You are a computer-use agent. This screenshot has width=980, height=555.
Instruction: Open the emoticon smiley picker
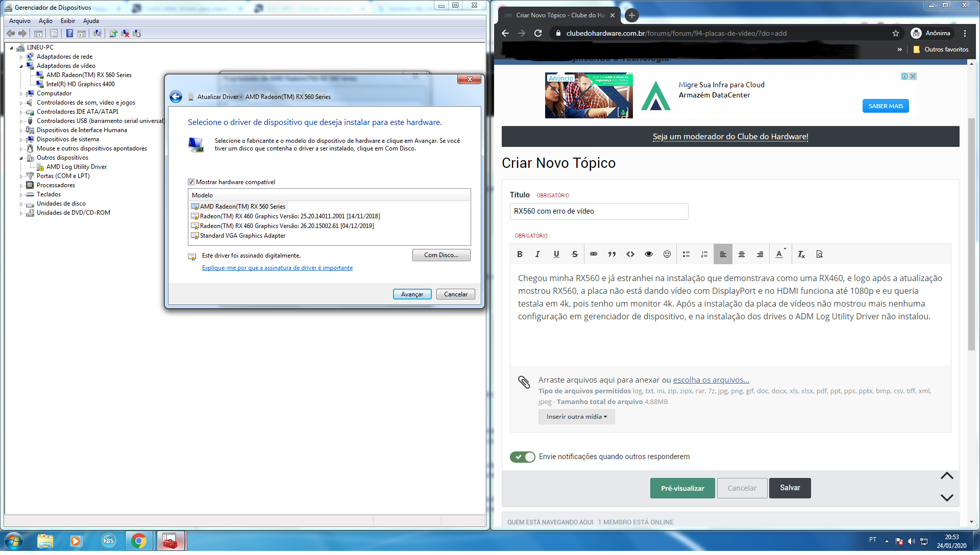pyautogui.click(x=667, y=254)
